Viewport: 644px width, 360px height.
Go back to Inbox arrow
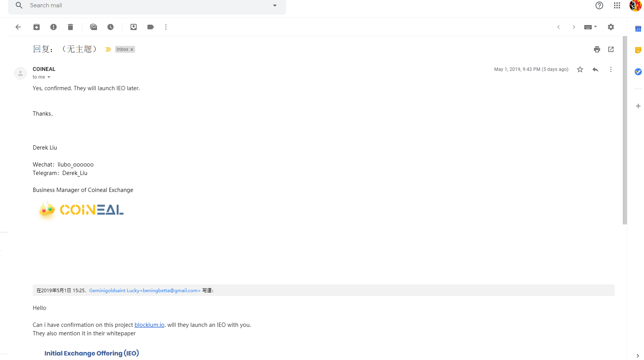[18, 27]
